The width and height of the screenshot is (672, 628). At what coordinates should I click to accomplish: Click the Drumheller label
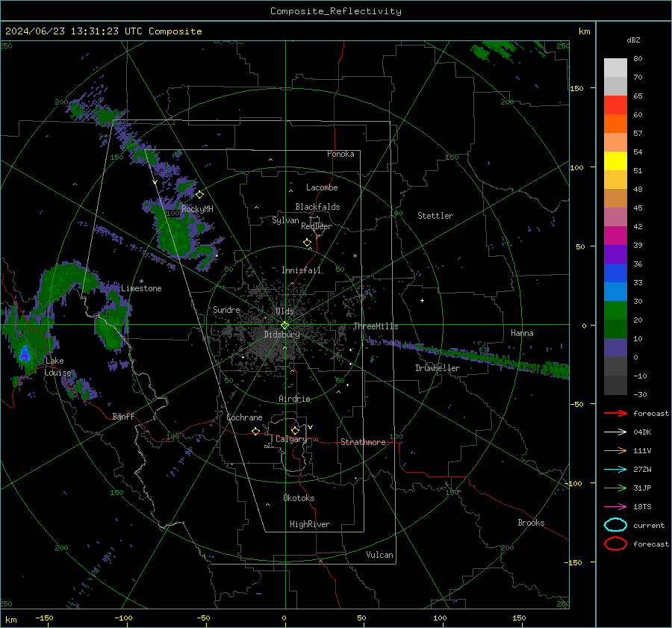point(438,368)
